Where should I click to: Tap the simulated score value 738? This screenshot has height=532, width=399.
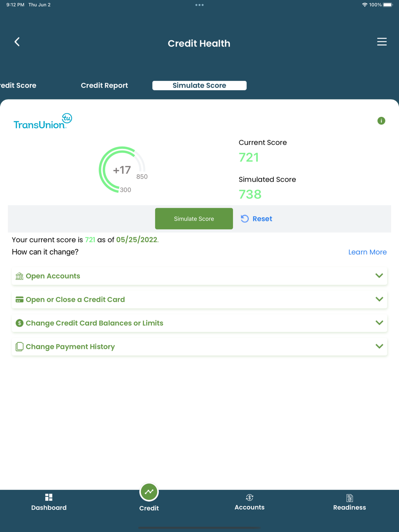pos(250,194)
